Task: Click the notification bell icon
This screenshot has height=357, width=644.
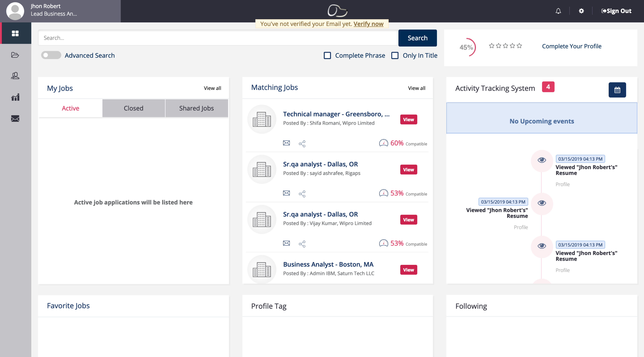Action: (x=558, y=11)
